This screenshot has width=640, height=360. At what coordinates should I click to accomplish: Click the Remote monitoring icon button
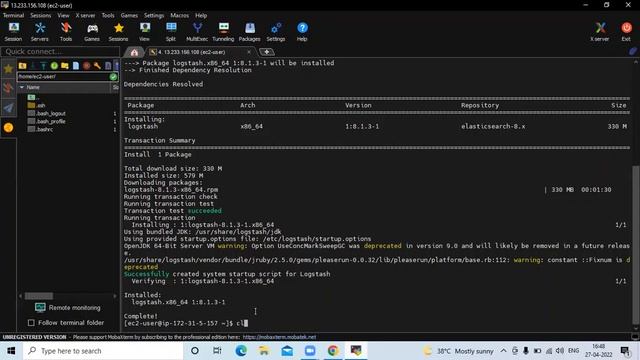pyautogui.click(x=40, y=307)
